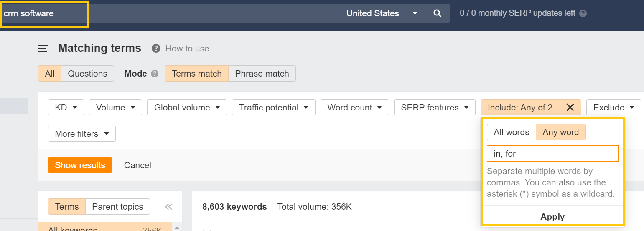Click Apply in the Include popup
This screenshot has width=644, height=231.
coord(552,217)
